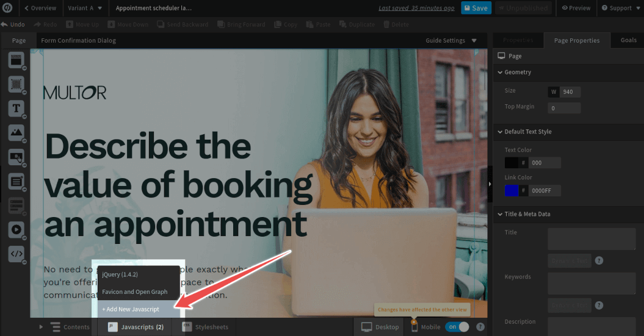Select the Custom HTML widget tool

(x=16, y=254)
